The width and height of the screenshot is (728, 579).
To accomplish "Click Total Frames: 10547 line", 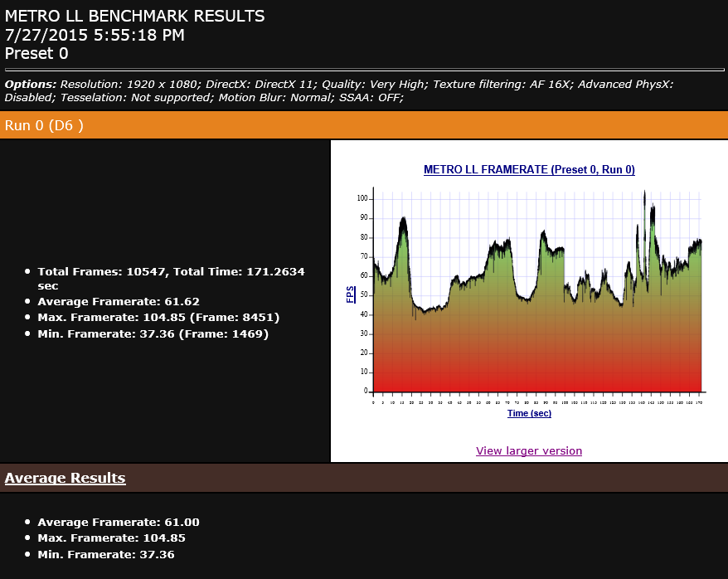I will [x=172, y=278].
